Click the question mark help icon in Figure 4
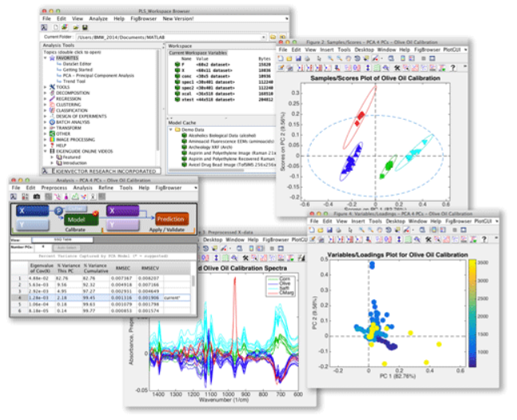517x420 pixels. point(484,240)
